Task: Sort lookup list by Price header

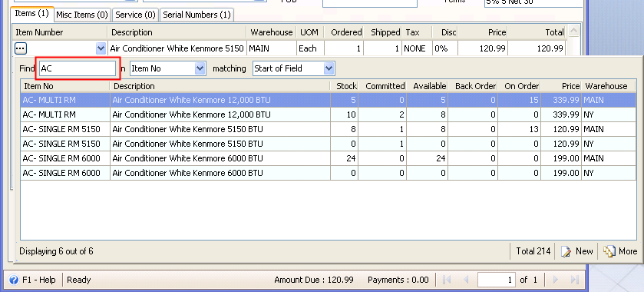Action: click(x=561, y=86)
